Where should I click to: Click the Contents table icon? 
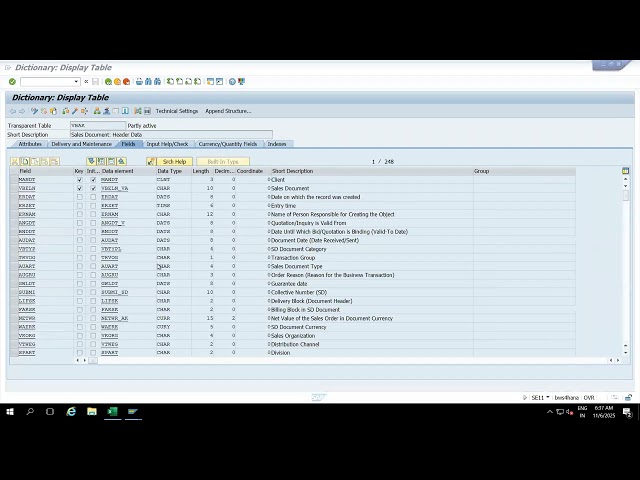147,111
